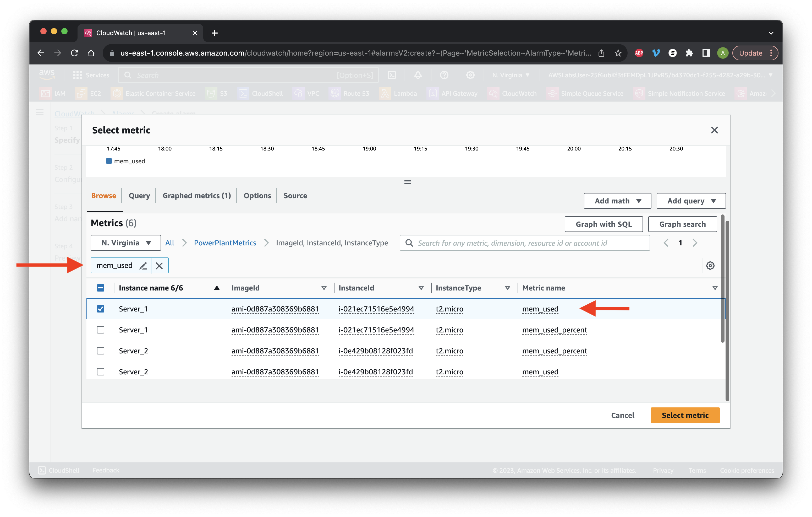This screenshot has width=812, height=517.
Task: Switch to the Browse tab
Action: coord(103,196)
